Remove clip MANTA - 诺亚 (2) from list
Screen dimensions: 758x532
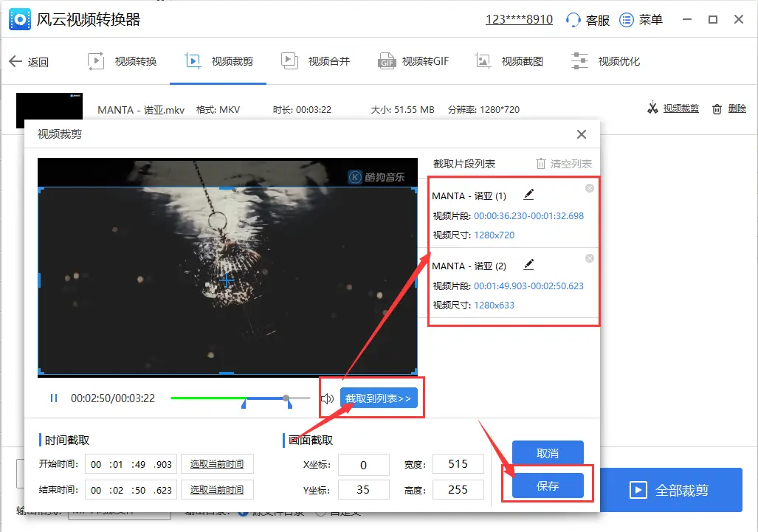[x=590, y=258]
